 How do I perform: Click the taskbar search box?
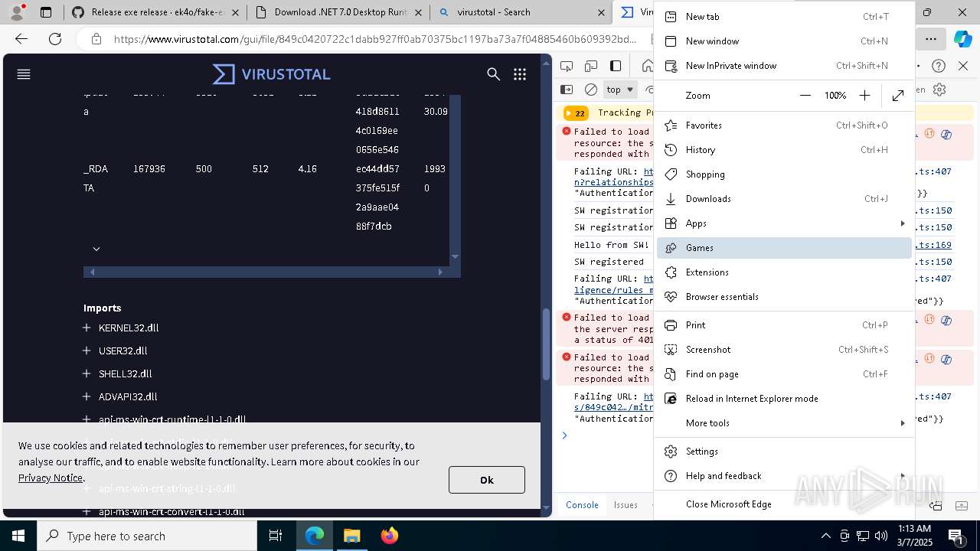tap(147, 536)
